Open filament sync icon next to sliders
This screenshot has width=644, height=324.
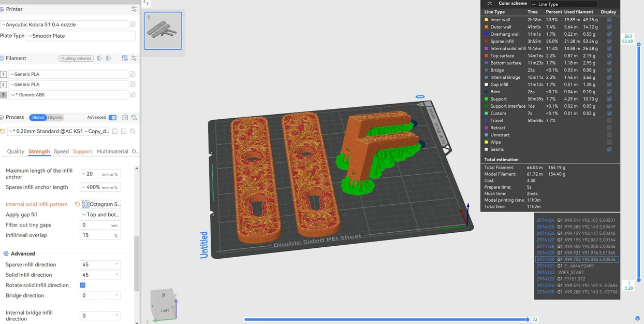point(124,59)
